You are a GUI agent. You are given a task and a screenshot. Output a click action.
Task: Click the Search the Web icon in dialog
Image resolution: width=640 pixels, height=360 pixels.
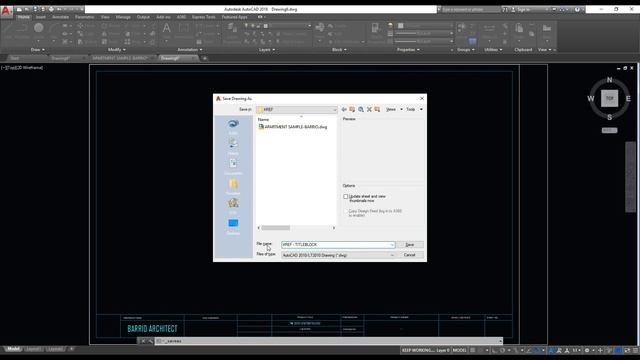tap(361, 109)
